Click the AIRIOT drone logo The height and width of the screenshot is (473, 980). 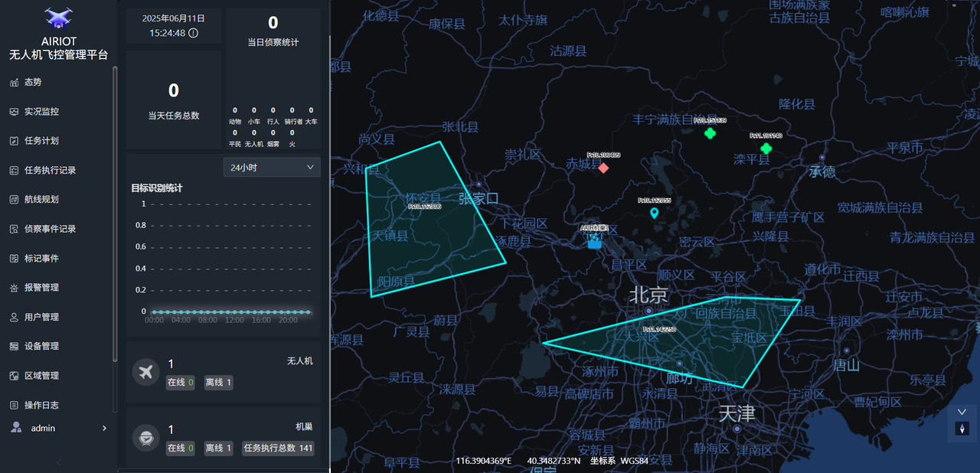59,18
